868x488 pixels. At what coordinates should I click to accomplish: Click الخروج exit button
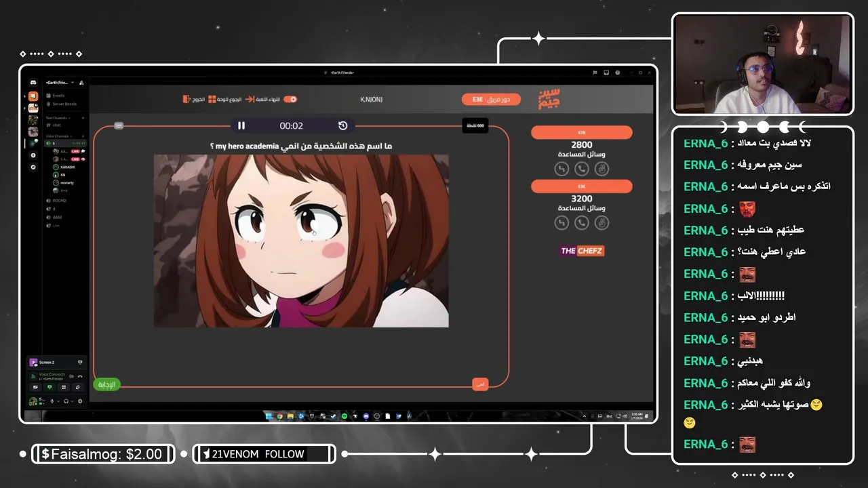click(193, 99)
